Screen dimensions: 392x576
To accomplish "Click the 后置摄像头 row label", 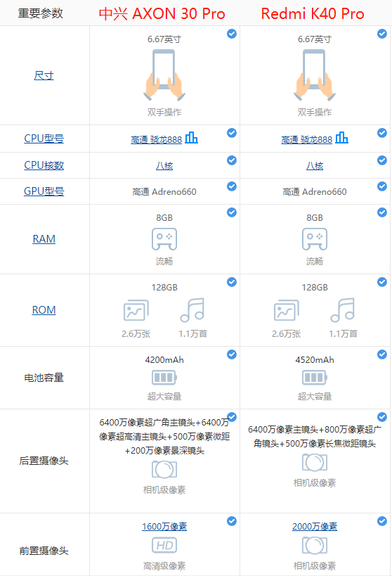I will [44, 461].
